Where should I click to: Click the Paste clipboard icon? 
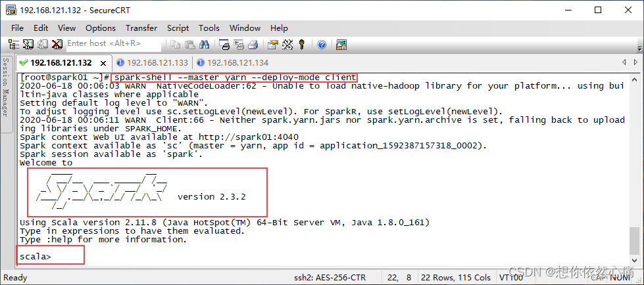(x=189, y=44)
